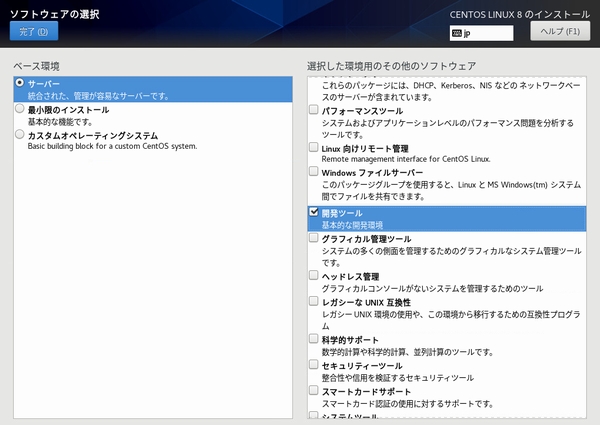Enable the グラフィカル管理ツール checkbox
The height and width of the screenshot is (425, 600).
[x=313, y=238]
